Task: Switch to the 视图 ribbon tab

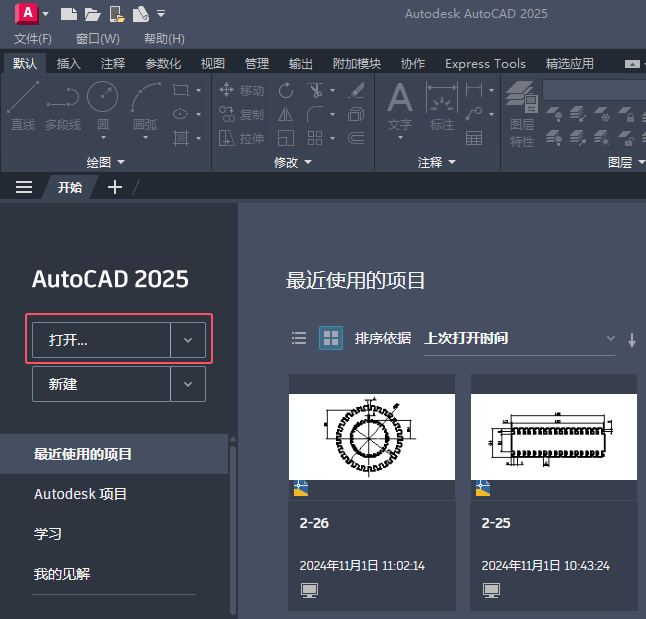Action: 213,63
